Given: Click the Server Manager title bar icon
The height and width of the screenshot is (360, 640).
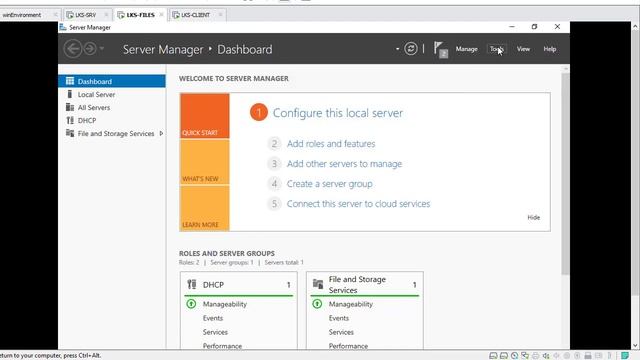Looking at the screenshot, I should point(63,27).
